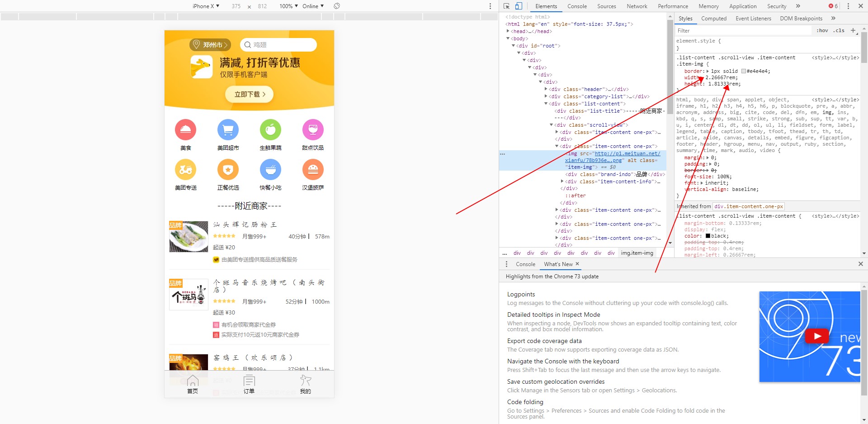The height and width of the screenshot is (424, 868).
Task: Rotate the device orientation icon
Action: click(337, 6)
